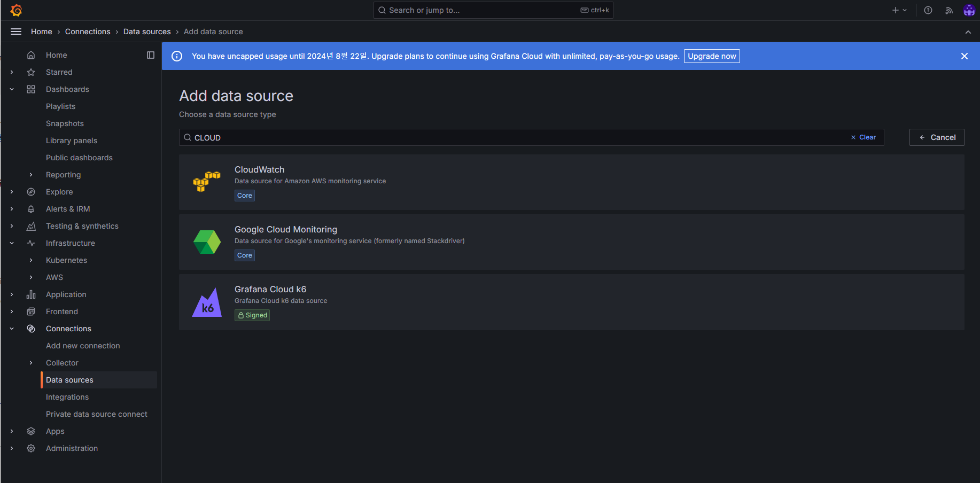This screenshot has height=483, width=980.
Task: Click the Starred star icon
Action: [31, 72]
